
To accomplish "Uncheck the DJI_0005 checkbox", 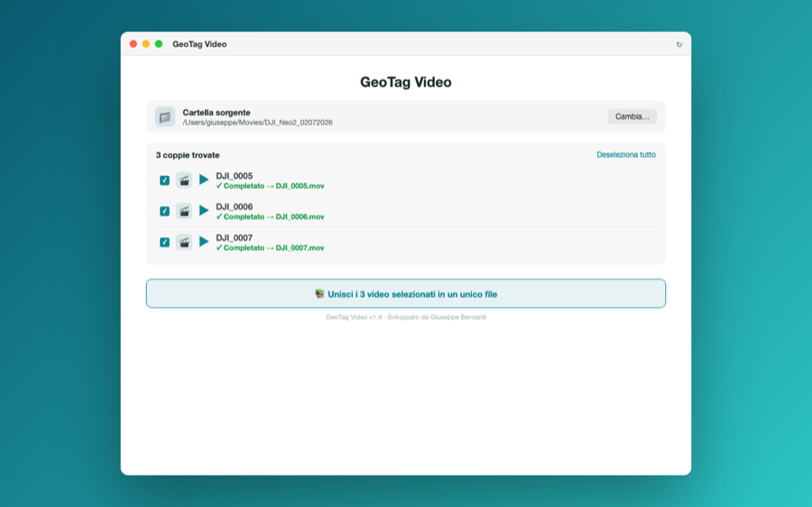I will coord(165,180).
